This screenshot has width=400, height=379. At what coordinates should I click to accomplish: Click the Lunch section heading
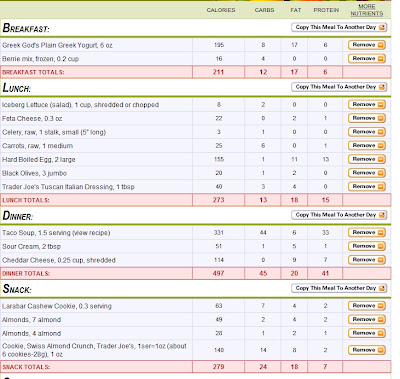click(x=17, y=88)
